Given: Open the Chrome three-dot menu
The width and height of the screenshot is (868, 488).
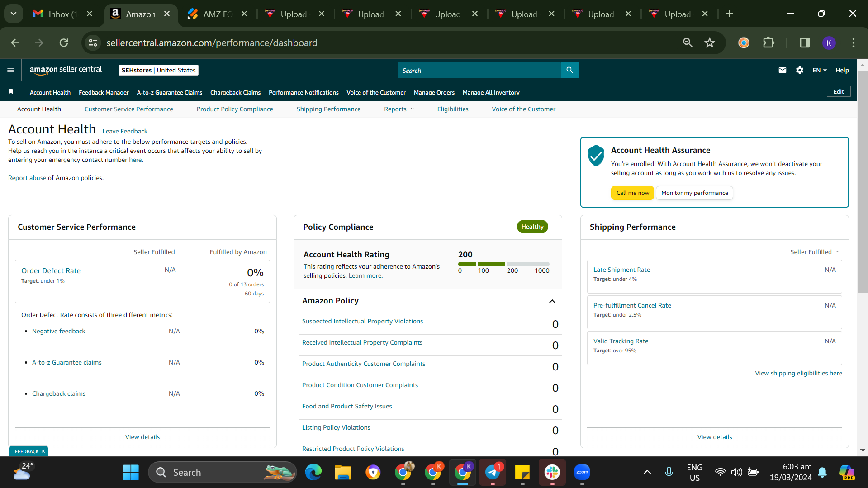Looking at the screenshot, I should click(x=854, y=43).
